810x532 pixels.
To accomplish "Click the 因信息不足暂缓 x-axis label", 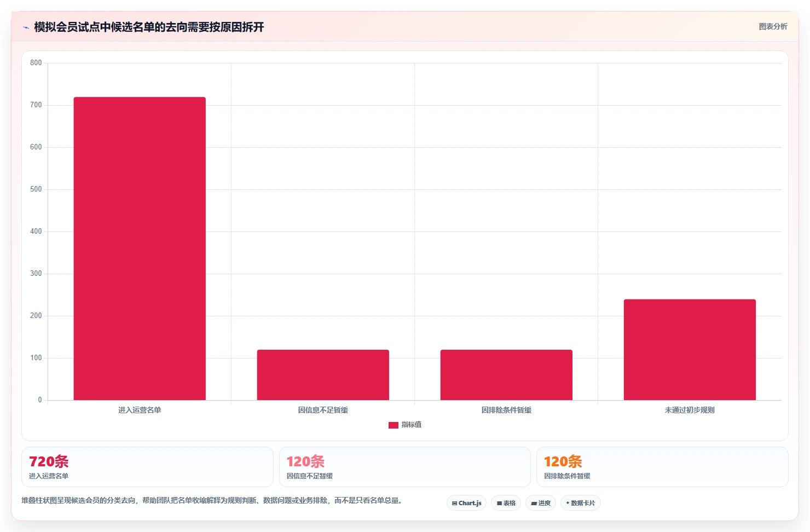I will (323, 410).
